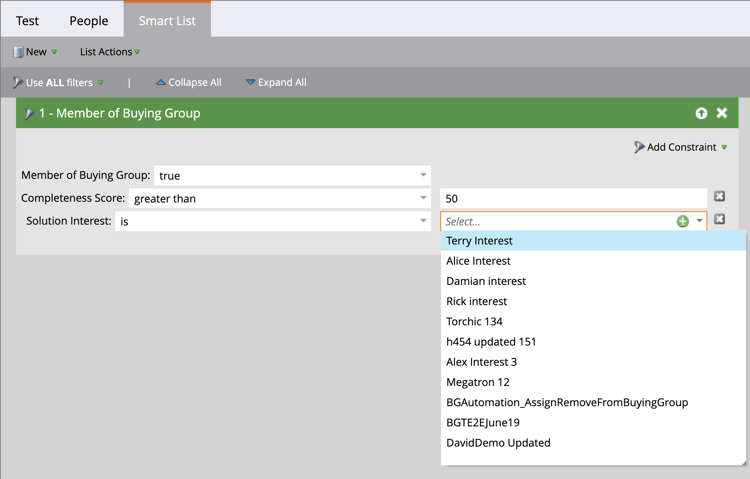This screenshot has height=479, width=750.
Task: Switch to the People tab
Action: pos(88,21)
